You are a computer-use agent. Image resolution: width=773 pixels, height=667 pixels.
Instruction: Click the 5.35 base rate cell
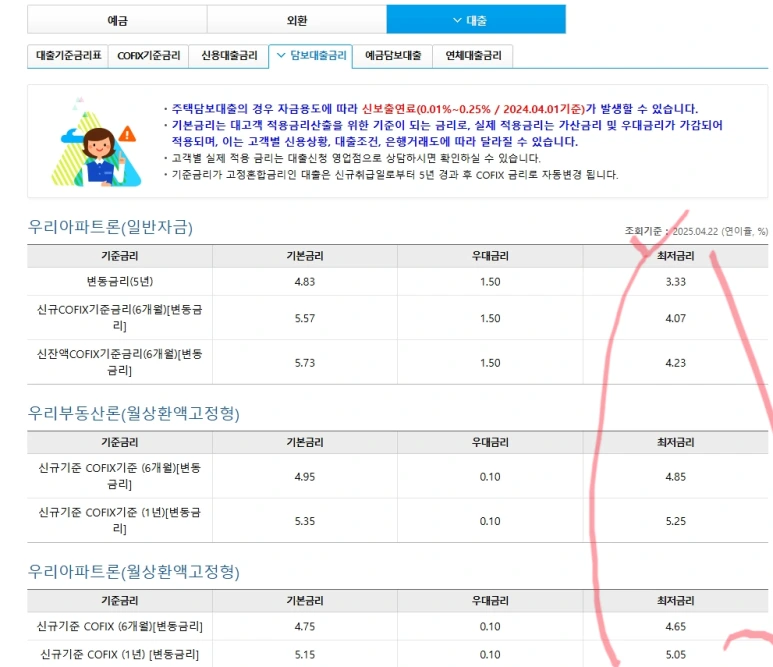[x=305, y=521]
